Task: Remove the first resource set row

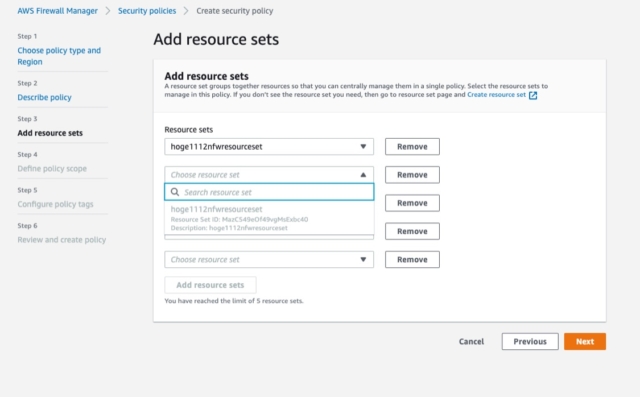Action: tap(412, 146)
